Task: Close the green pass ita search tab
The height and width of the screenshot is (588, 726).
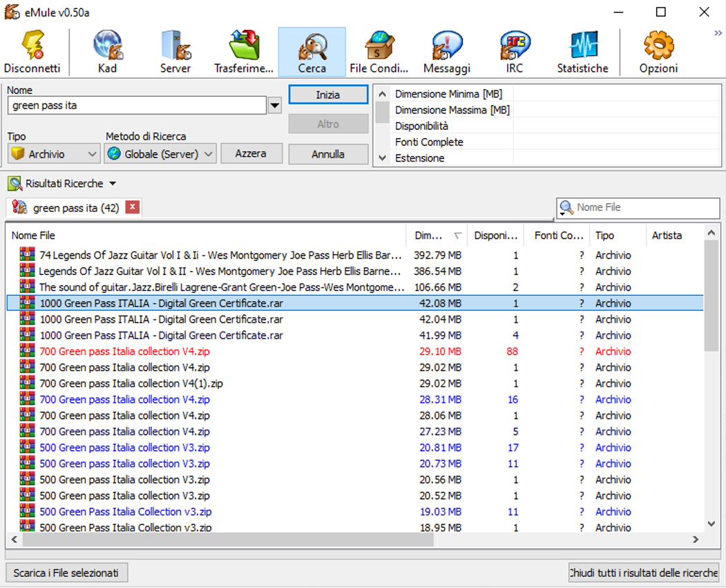Action: pos(133,207)
